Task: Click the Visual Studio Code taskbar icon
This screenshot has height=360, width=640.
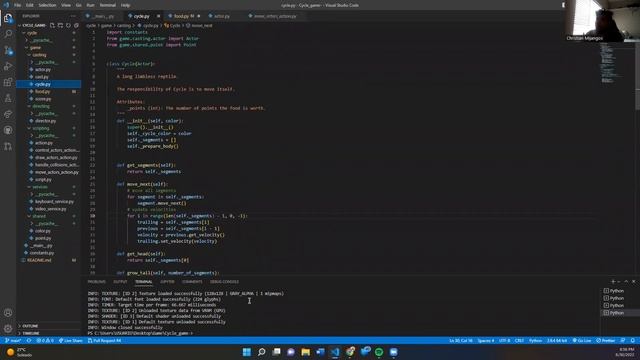Action: (335, 352)
